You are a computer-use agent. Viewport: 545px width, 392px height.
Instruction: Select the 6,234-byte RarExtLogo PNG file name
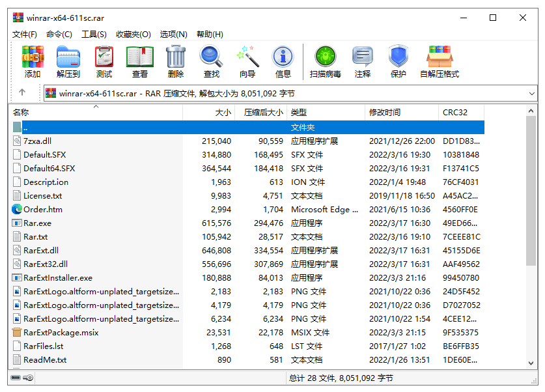[x=101, y=318]
